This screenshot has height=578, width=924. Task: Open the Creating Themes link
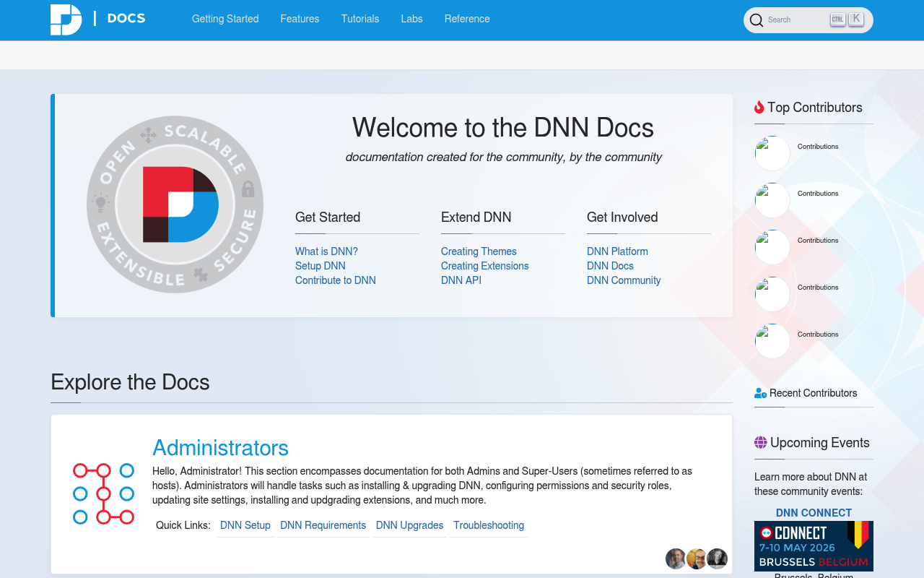click(479, 251)
